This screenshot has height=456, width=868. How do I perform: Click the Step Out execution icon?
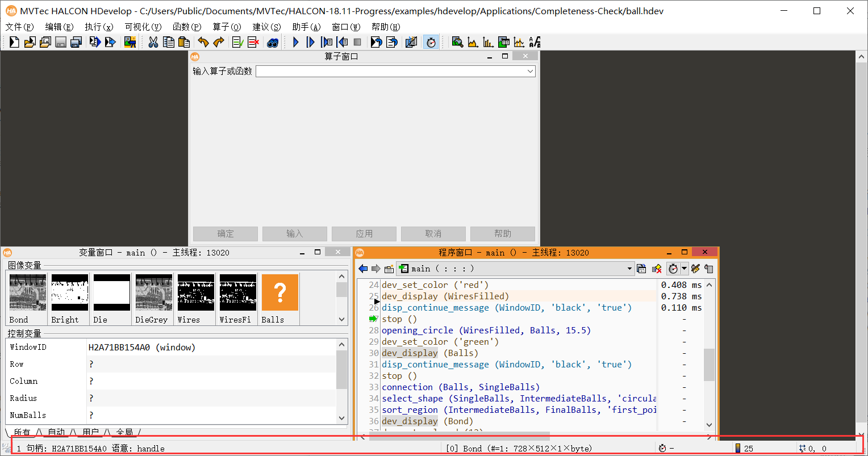click(342, 42)
